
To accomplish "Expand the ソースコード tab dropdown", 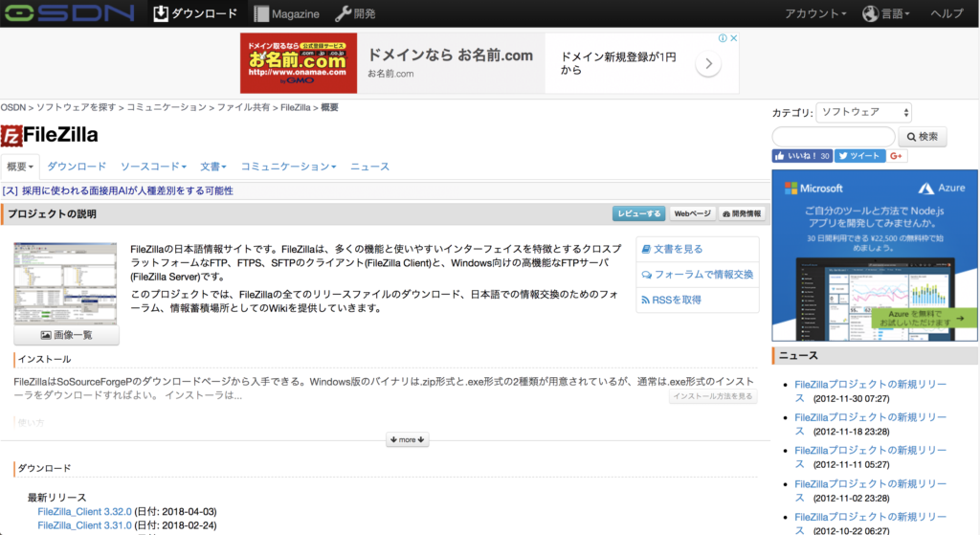I will click(x=153, y=167).
